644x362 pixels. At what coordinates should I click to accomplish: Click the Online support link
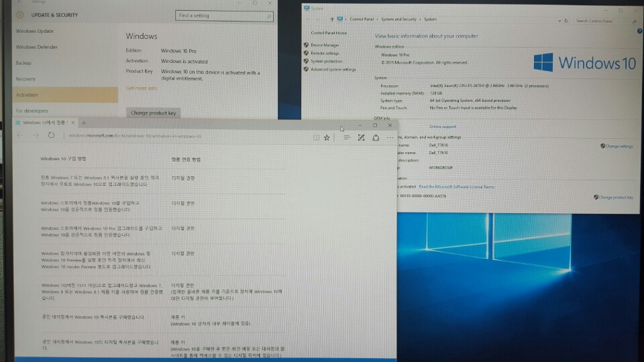click(x=442, y=127)
